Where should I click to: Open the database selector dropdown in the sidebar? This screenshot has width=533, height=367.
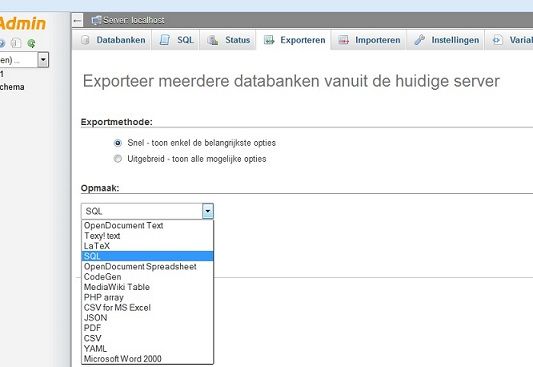point(43,60)
